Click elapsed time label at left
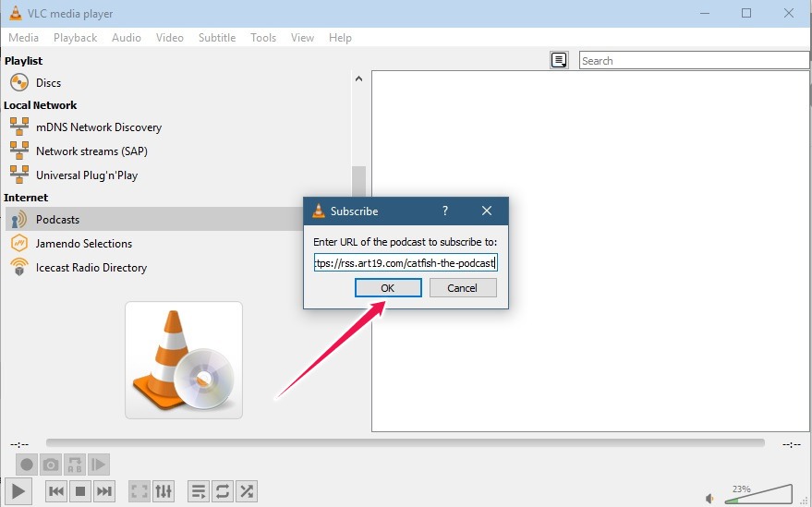 (19, 444)
